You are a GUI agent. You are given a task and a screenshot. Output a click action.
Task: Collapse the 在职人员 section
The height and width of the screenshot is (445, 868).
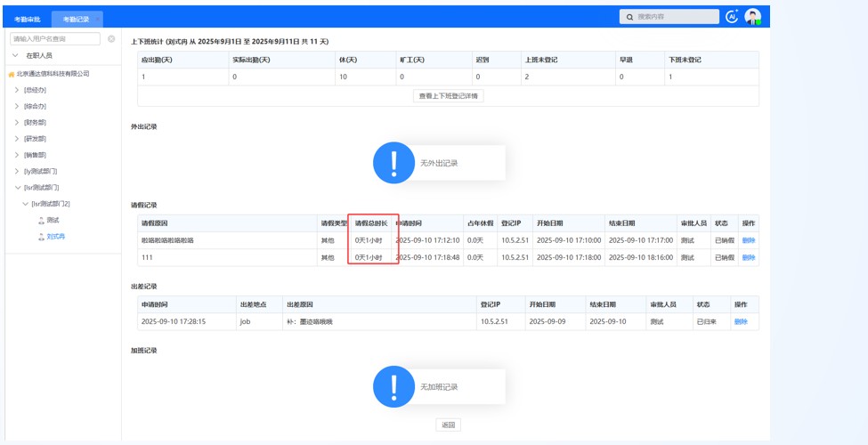15,55
